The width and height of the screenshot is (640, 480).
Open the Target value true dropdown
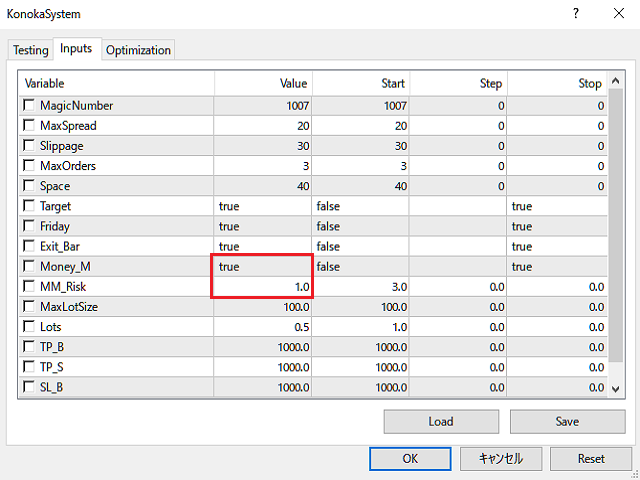[263, 206]
